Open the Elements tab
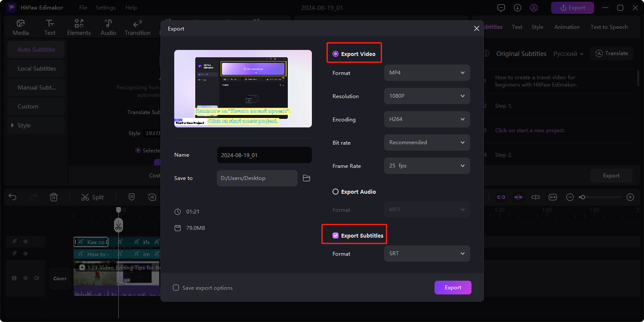 (79, 27)
